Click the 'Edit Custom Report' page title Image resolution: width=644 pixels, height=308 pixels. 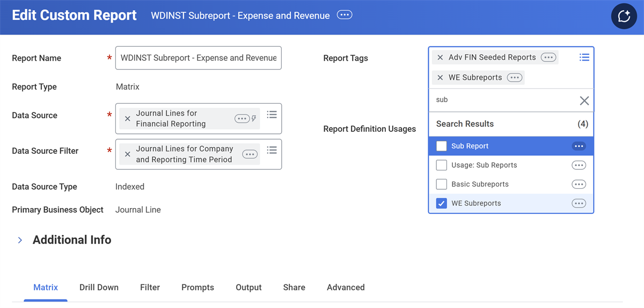point(75,15)
